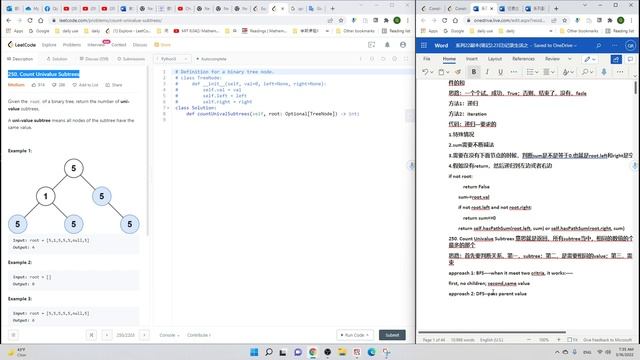The image size is (640, 360).
Task: Go to next problem arrow
Action: point(144,335)
